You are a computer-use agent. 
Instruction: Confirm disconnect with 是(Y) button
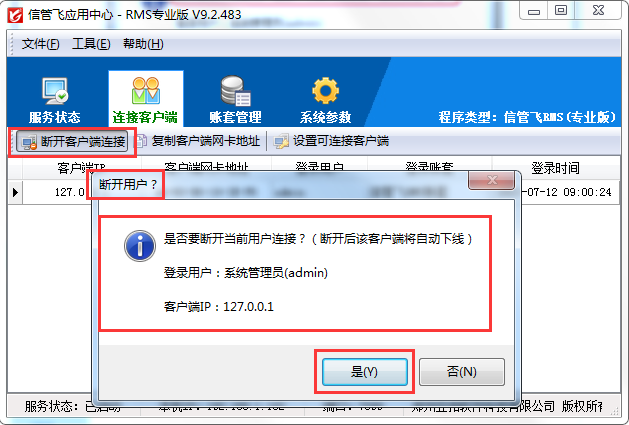(365, 372)
